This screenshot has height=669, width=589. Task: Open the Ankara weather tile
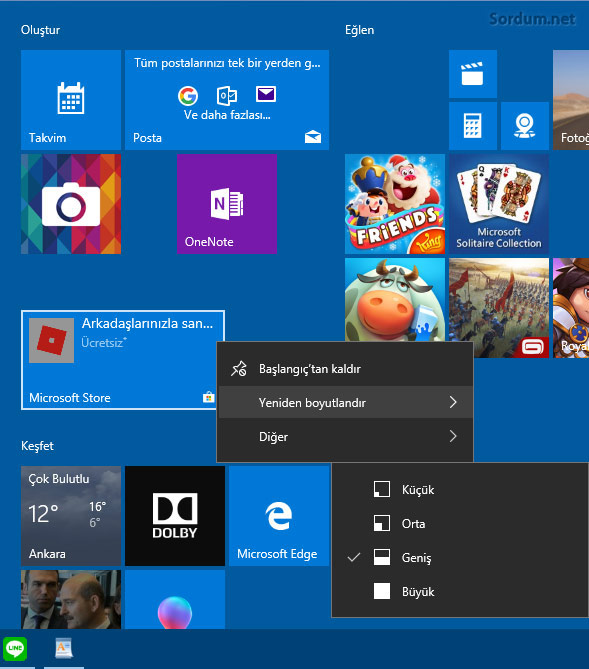tap(71, 516)
